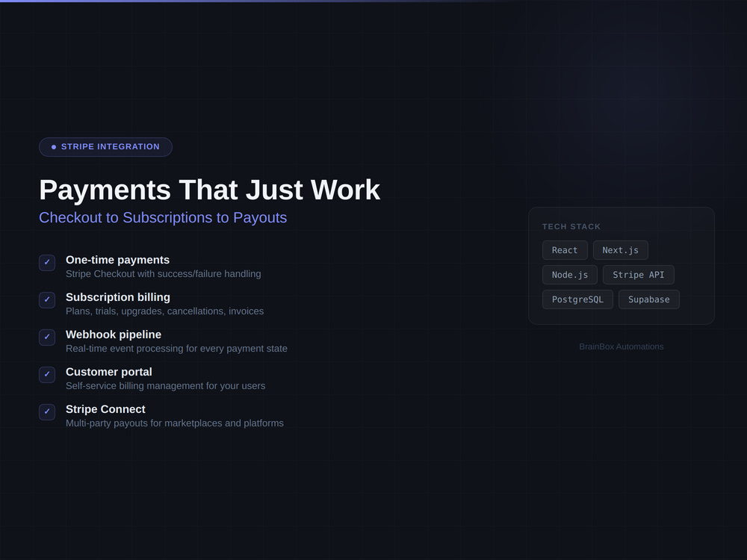Viewport: 747px width, 560px height.
Task: Toggle the One-time payments checkbox
Action: pyautogui.click(x=47, y=262)
